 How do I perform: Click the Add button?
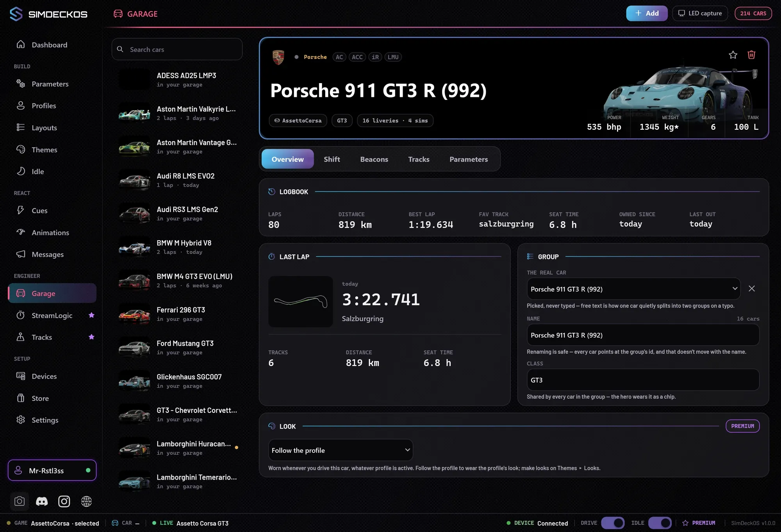point(647,13)
